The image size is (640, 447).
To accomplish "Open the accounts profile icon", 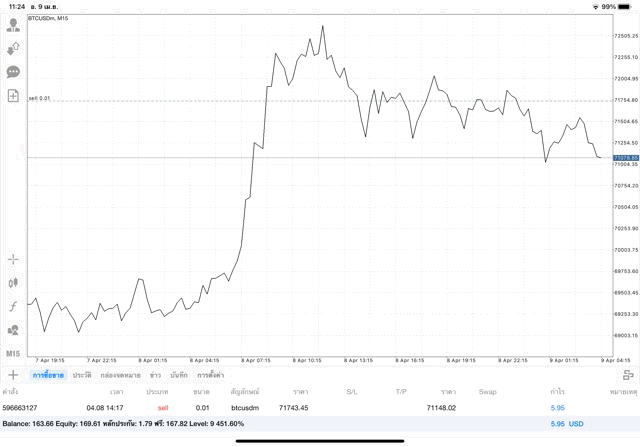I will (x=13, y=25).
